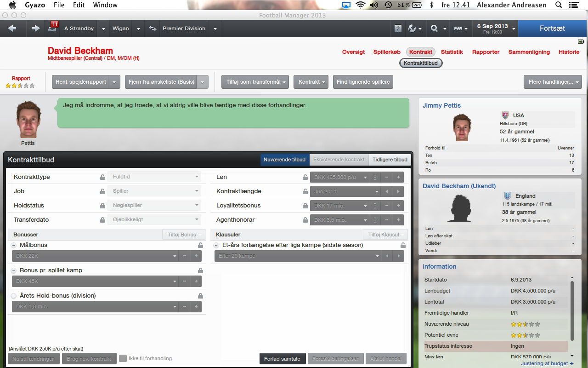Image resolution: width=588 pixels, height=368 pixels.
Task: Open the Justering af budget link
Action: pyautogui.click(x=547, y=363)
